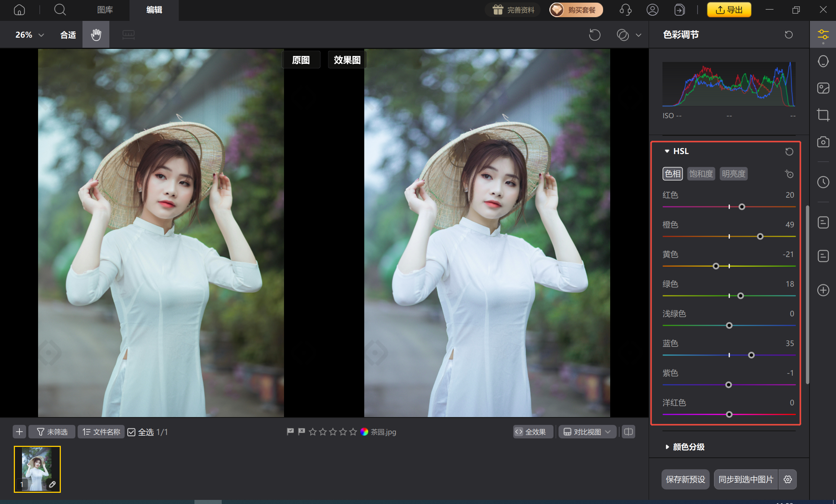Click the 导出 export button
This screenshot has width=836, height=504.
[729, 10]
